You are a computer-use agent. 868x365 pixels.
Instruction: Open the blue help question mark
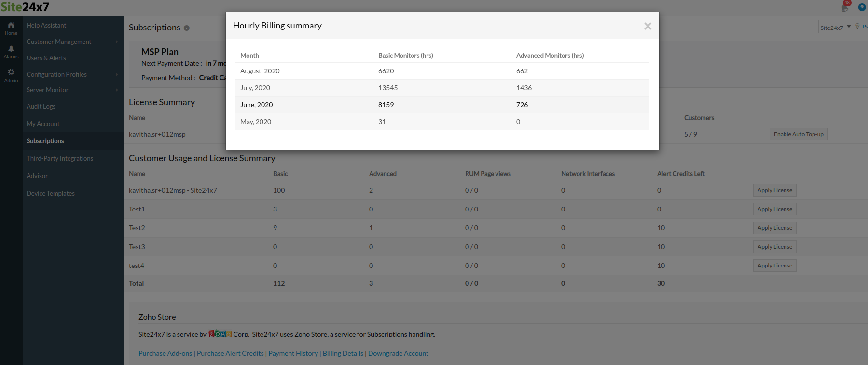tap(861, 7)
